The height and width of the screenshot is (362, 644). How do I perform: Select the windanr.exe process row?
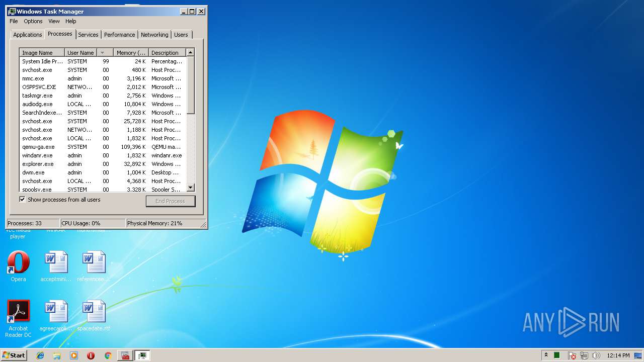(103, 155)
